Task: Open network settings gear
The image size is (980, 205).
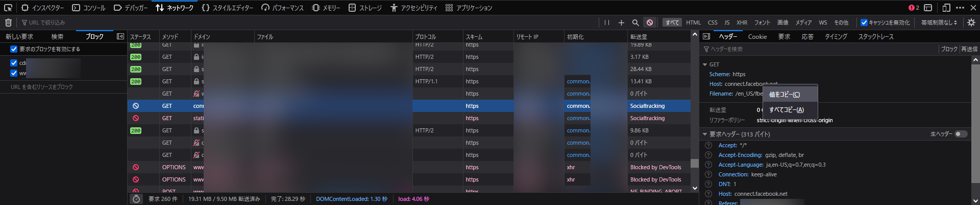Action: tap(971, 22)
